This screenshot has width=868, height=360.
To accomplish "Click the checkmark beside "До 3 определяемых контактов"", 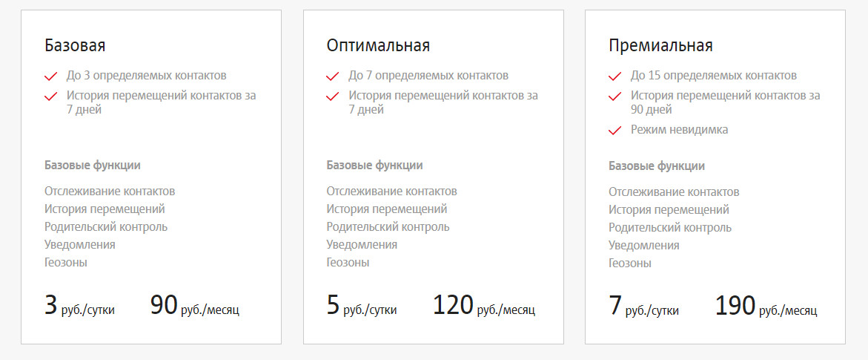I will pos(51,76).
